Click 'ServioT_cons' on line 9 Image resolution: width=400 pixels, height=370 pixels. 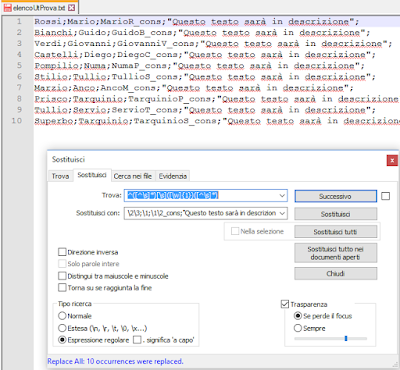145,110
